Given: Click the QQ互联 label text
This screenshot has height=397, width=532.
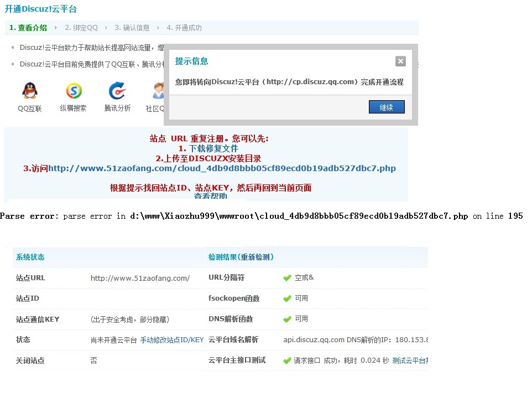Looking at the screenshot, I should (x=30, y=109).
